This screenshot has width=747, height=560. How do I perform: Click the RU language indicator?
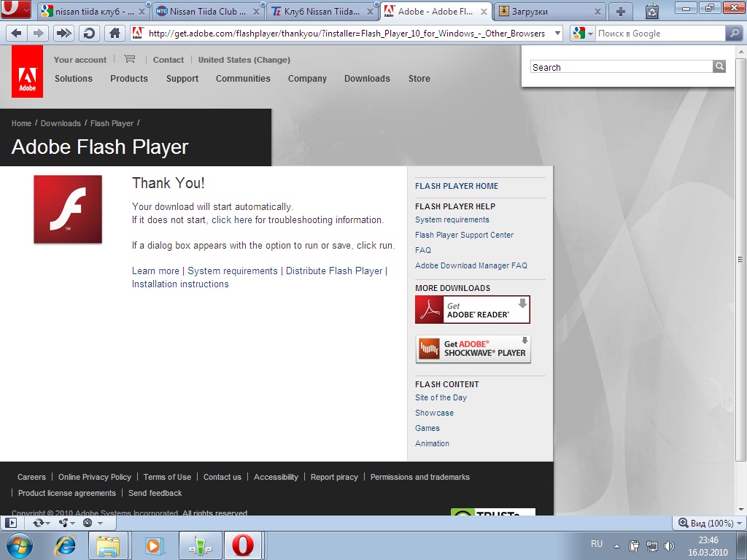point(597,544)
